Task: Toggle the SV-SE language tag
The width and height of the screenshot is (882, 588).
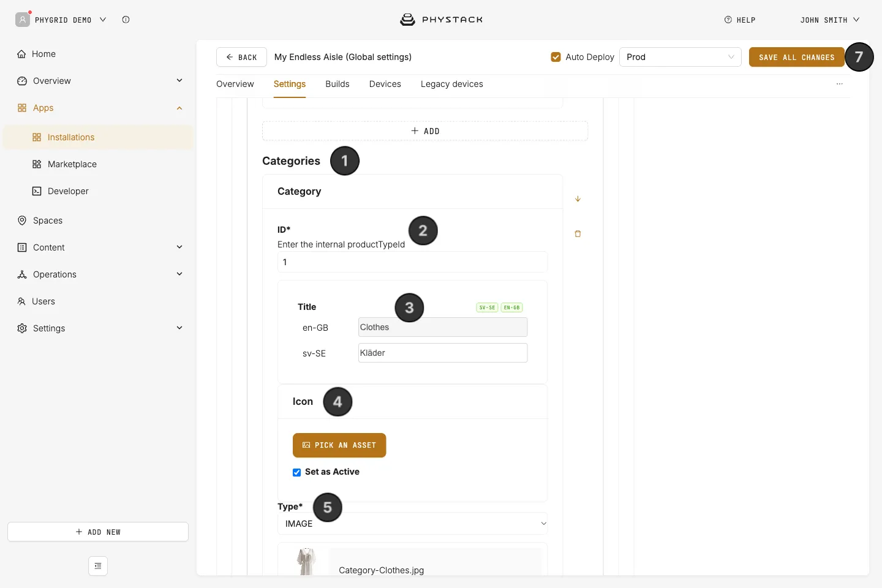Action: (488, 307)
